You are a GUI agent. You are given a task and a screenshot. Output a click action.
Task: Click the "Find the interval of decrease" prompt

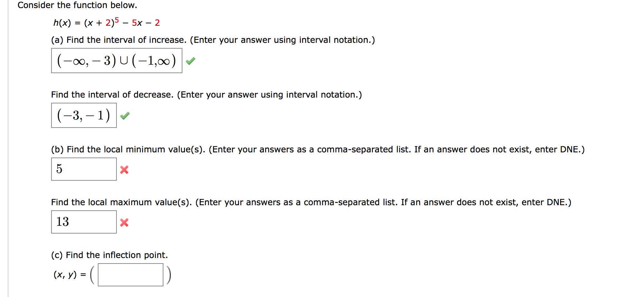click(206, 95)
